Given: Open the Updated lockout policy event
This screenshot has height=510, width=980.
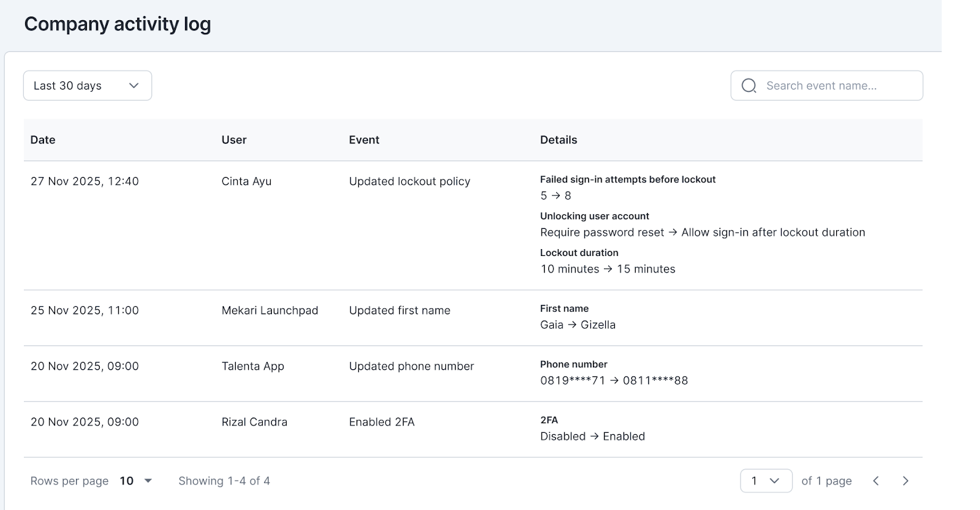Looking at the screenshot, I should coord(409,181).
